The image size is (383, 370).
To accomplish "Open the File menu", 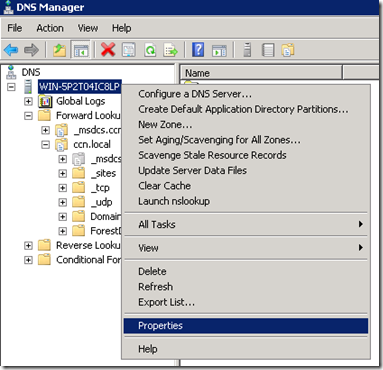I will 15,28.
